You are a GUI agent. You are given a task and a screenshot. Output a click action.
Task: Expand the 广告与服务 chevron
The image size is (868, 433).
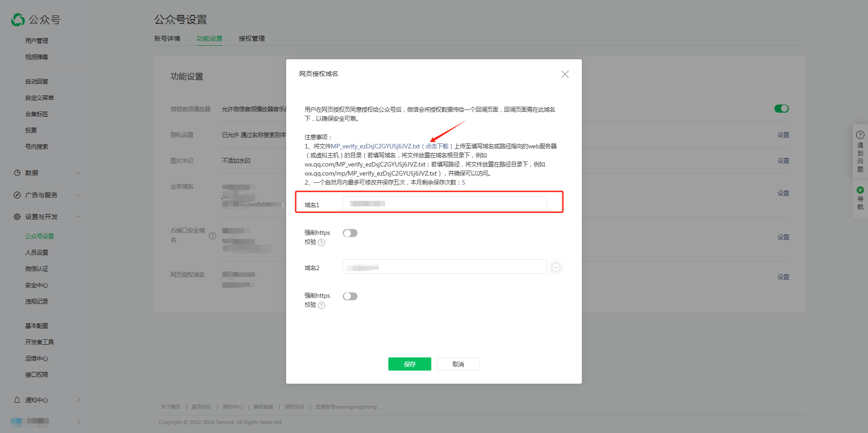click(78, 195)
